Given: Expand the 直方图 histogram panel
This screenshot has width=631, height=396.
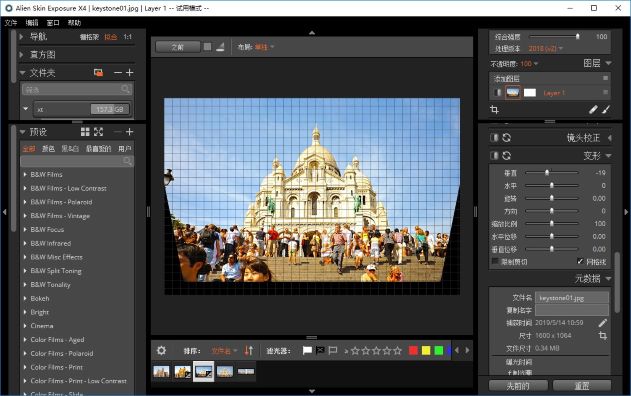Looking at the screenshot, I should coord(21,54).
